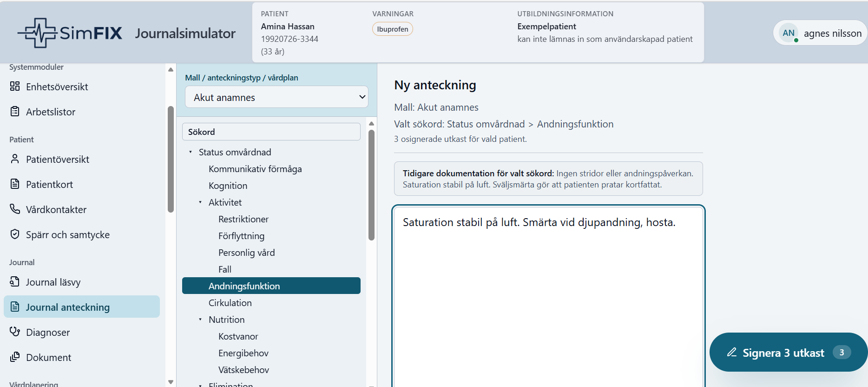The width and height of the screenshot is (868, 387).
Task: Click the Patientkort document icon
Action: coord(15,184)
